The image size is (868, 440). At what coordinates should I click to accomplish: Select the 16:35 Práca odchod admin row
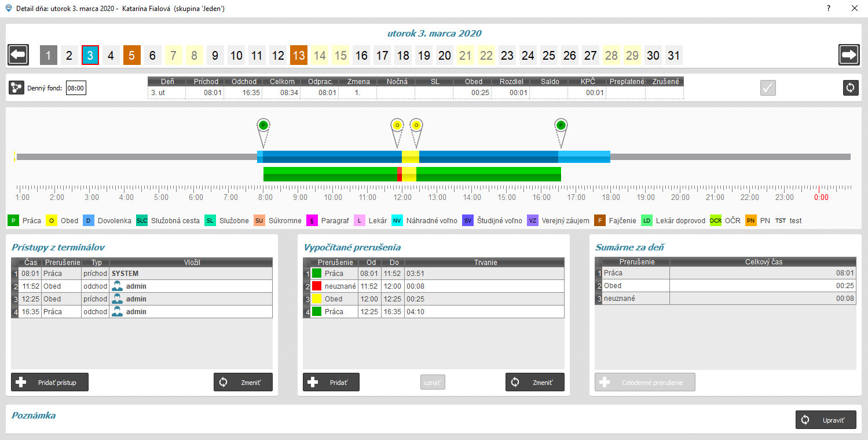click(142, 311)
